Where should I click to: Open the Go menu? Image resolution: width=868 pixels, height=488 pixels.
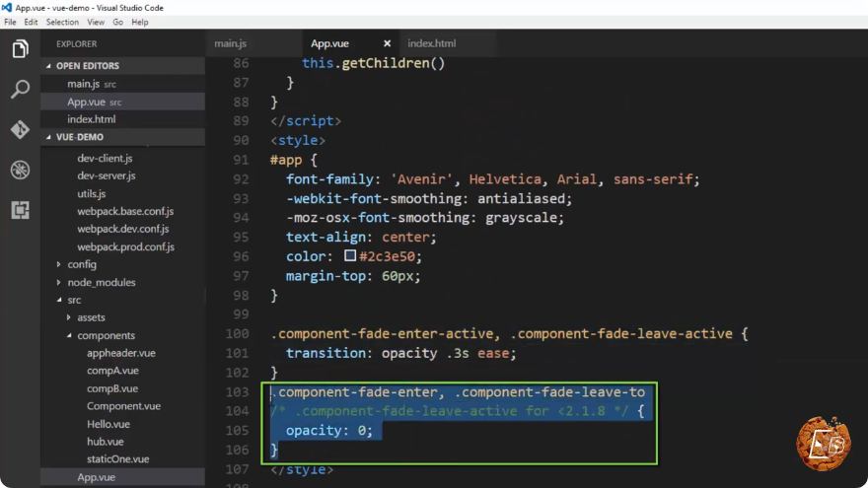118,22
